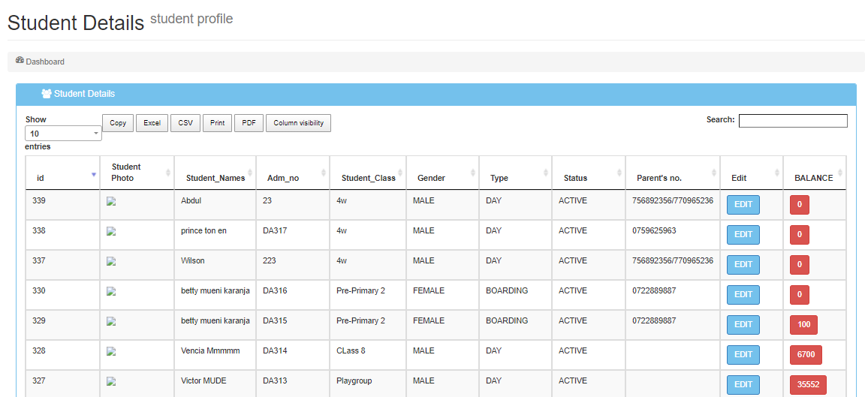Sort by Student_Names column header
This screenshot has height=397, width=868.
[x=215, y=178]
